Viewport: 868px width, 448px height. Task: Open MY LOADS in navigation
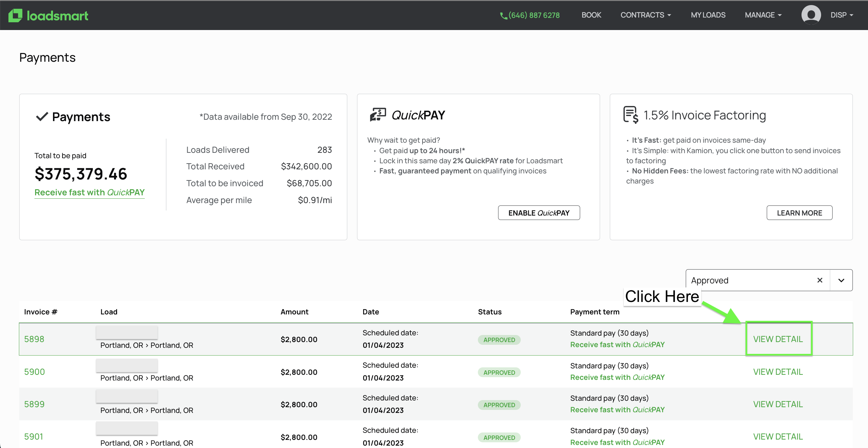coord(708,15)
